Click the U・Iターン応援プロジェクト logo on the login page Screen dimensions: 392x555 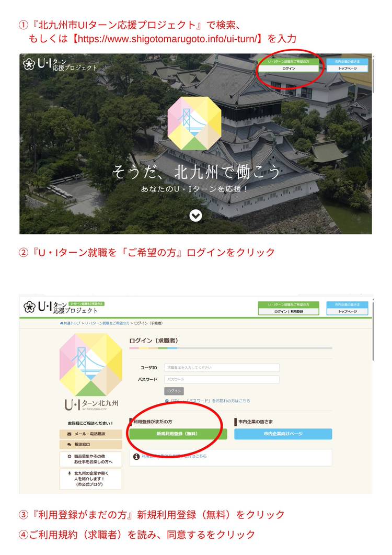(x=61, y=307)
